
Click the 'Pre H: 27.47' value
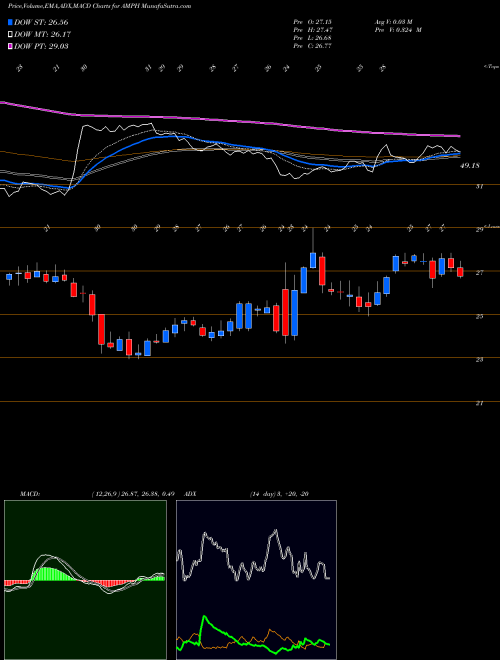(312, 30)
